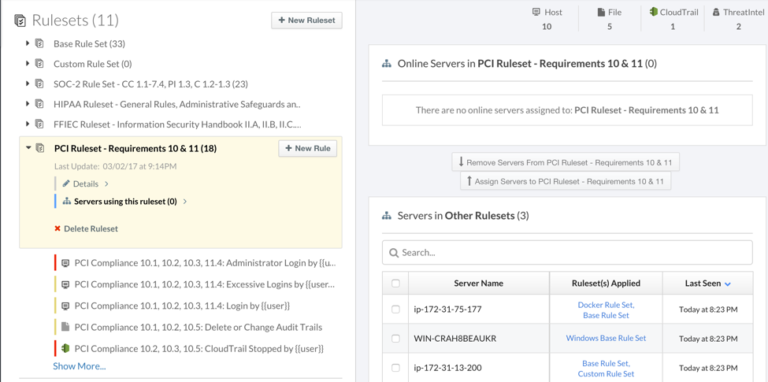Click the ThreatIntel lock icon
768x382 pixels.
point(716,12)
